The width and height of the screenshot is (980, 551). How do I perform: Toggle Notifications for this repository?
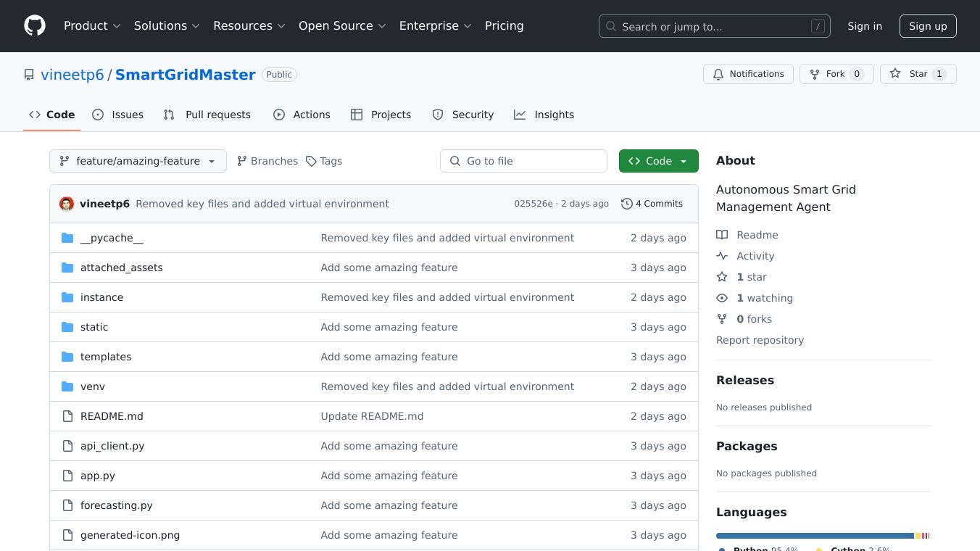point(748,74)
